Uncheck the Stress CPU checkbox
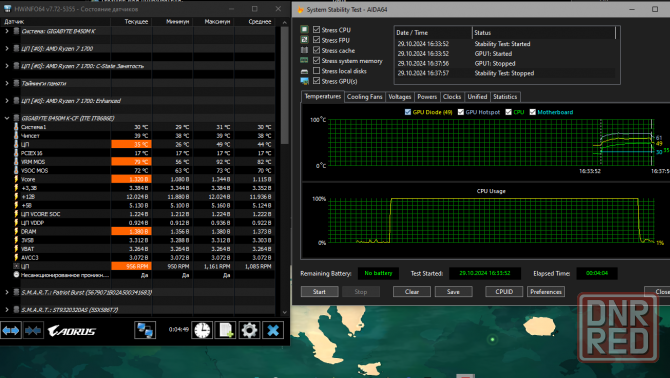Viewport: 670px width, 378px height. [317, 29]
